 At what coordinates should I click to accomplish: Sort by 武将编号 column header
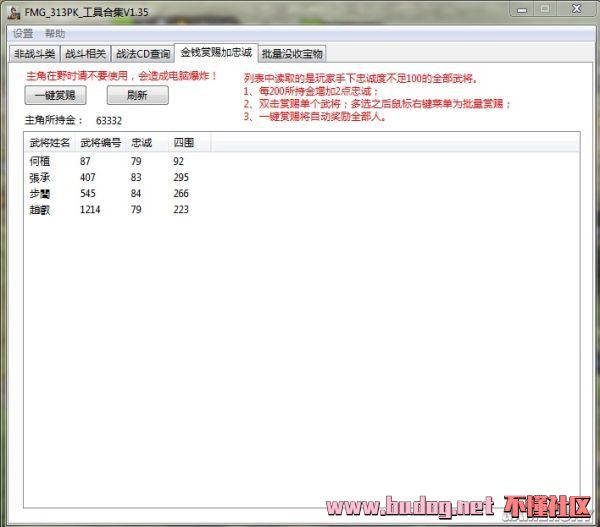point(101,143)
